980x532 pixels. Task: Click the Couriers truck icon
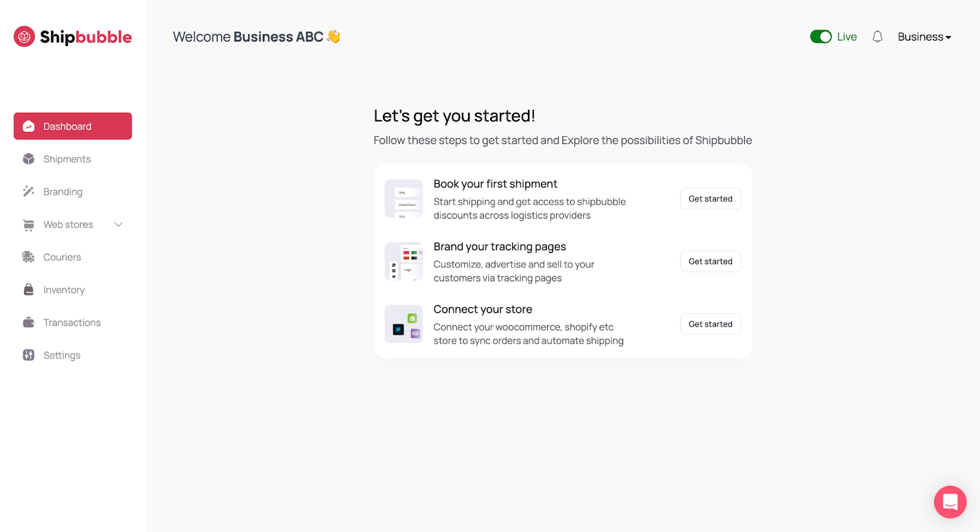[x=29, y=257]
